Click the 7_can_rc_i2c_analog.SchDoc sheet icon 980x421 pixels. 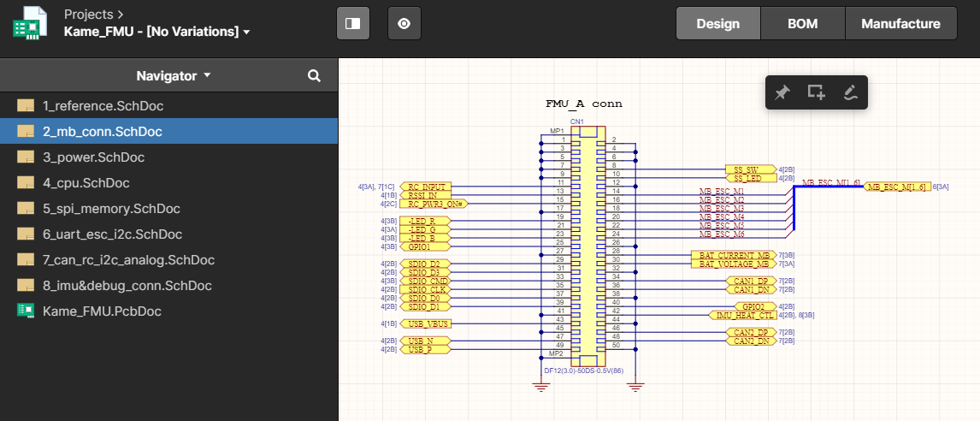(x=26, y=259)
